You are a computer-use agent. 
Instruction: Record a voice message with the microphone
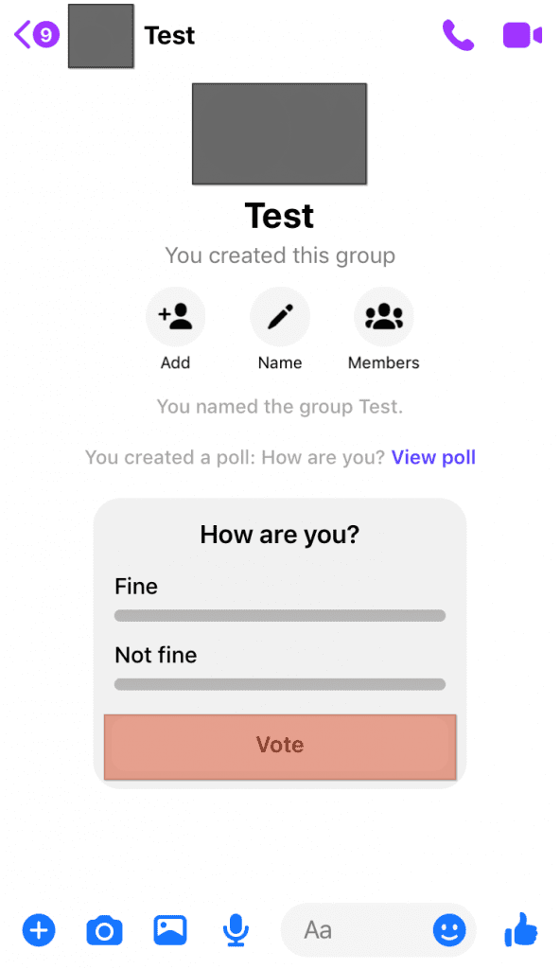235,930
